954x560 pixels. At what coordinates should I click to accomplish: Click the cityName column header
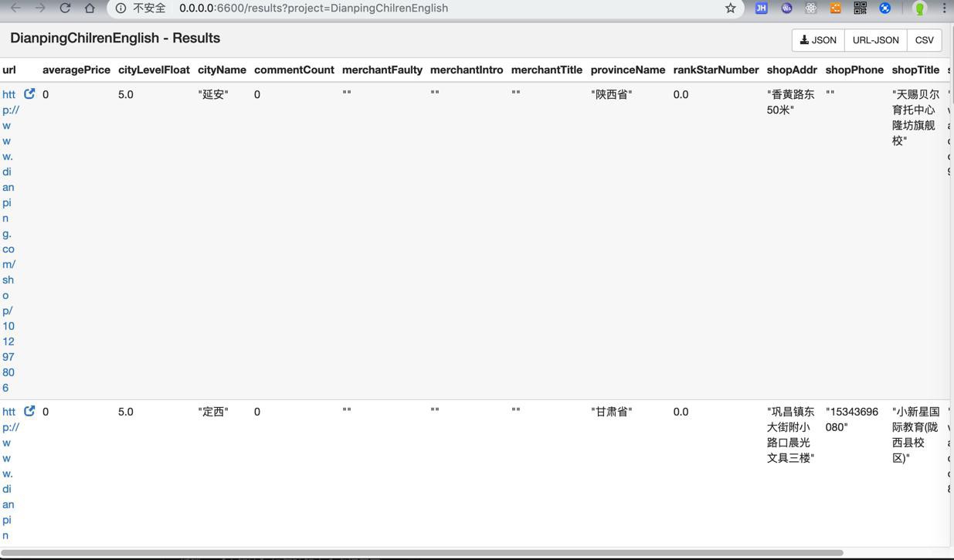[x=222, y=70]
